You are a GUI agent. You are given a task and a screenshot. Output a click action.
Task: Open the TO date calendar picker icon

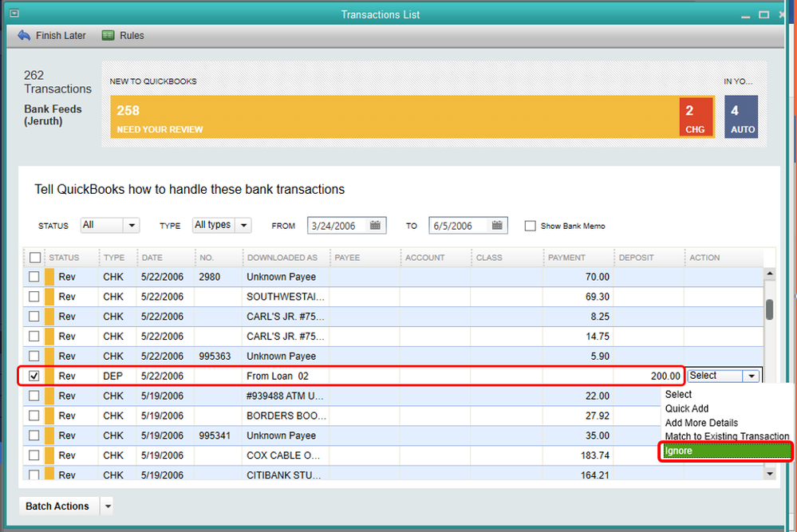(496, 226)
